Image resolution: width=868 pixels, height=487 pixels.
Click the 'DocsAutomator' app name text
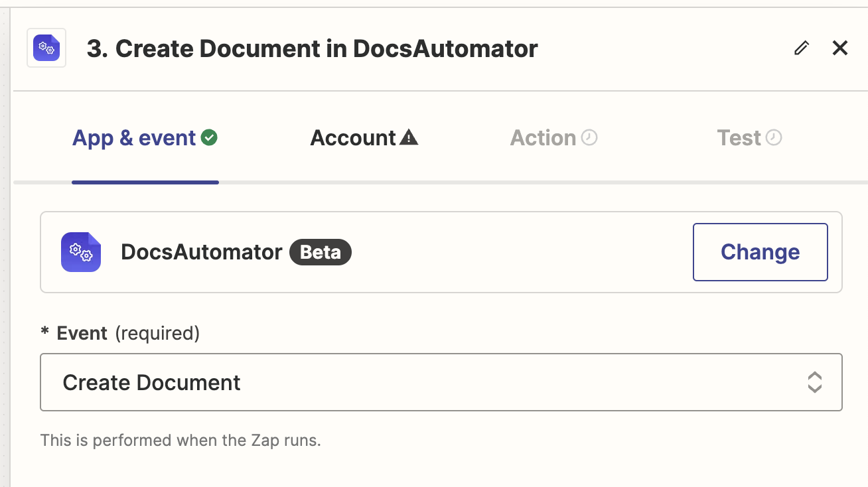(x=202, y=252)
